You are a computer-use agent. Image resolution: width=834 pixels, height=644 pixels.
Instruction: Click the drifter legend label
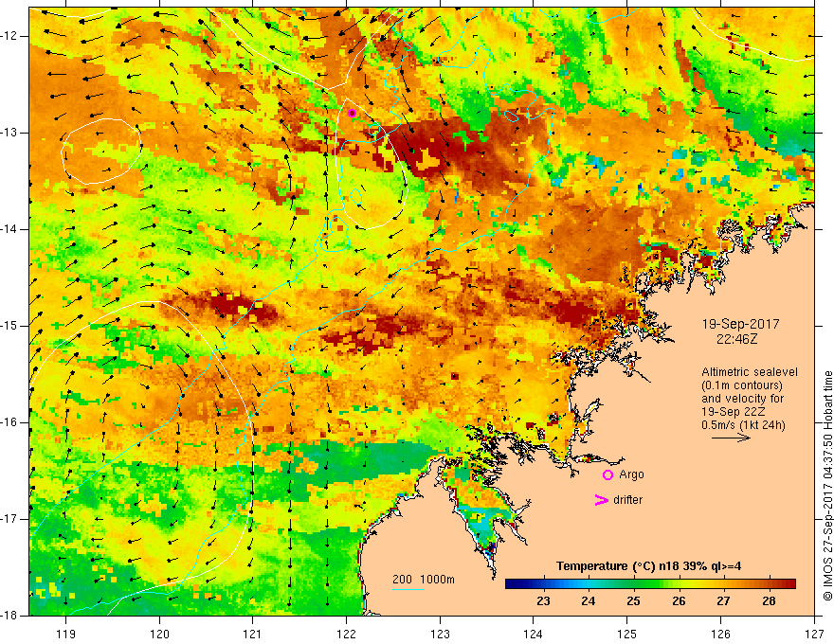tap(627, 500)
